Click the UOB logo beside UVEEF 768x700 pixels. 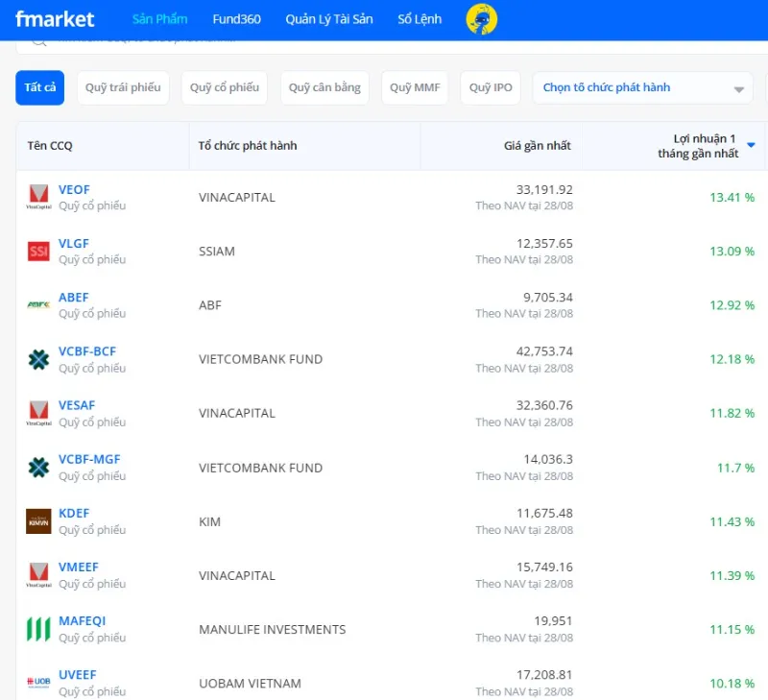(38, 682)
